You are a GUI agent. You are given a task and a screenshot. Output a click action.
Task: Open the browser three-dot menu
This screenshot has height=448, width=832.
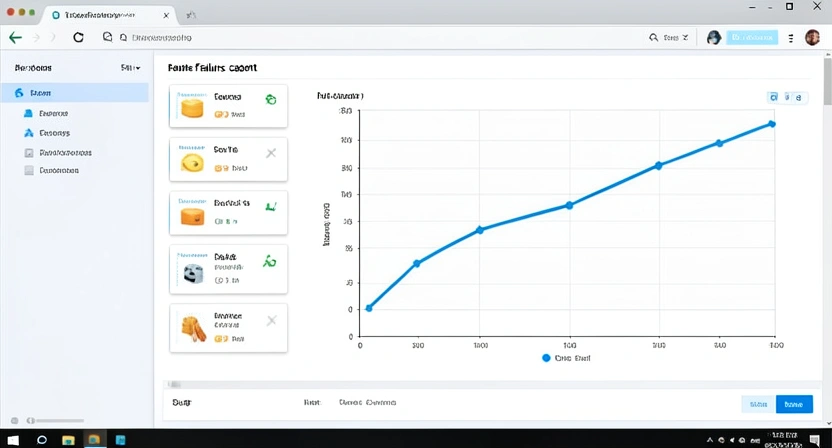point(791,37)
